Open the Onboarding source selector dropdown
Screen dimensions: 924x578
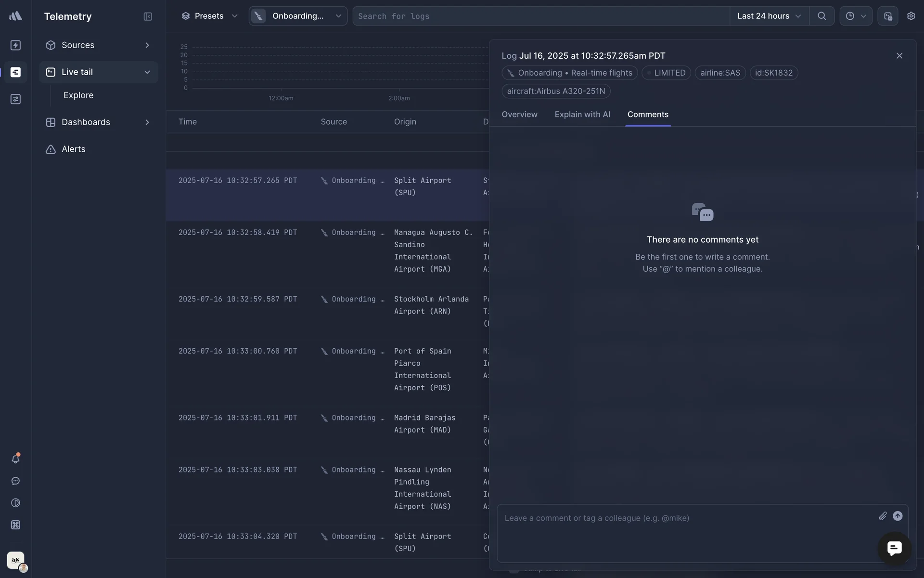[298, 16]
